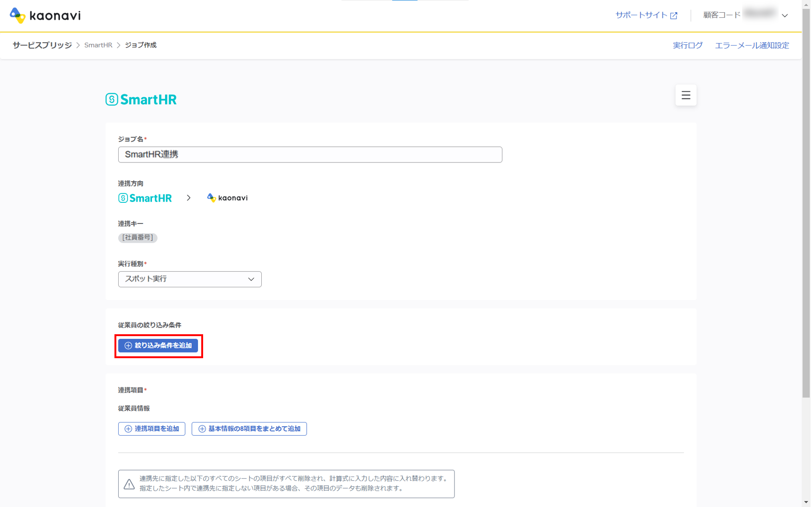Click 連携項目を追加 button

pos(152,429)
